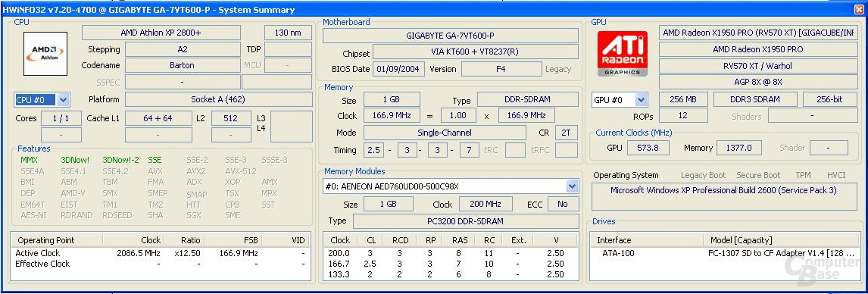
Task: Click the first Timing value 2.5
Action: pyautogui.click(x=373, y=150)
